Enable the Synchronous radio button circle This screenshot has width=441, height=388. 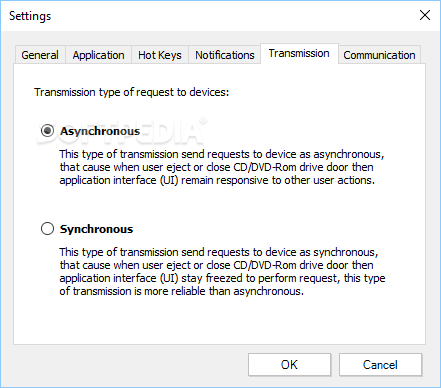[47, 229]
